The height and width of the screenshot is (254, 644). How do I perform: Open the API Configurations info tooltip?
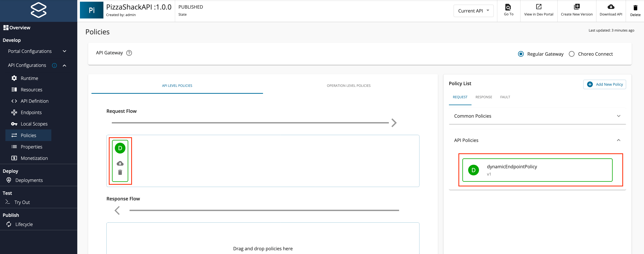(x=55, y=65)
